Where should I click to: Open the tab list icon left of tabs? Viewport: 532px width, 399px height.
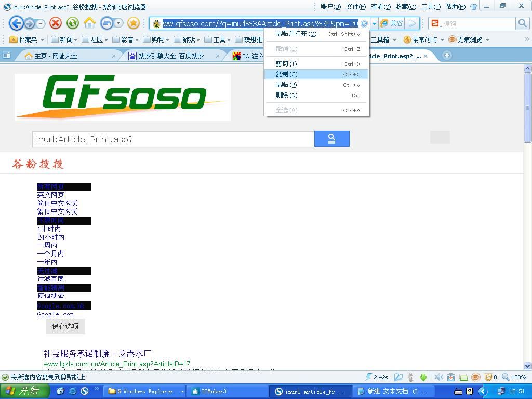click(6, 55)
